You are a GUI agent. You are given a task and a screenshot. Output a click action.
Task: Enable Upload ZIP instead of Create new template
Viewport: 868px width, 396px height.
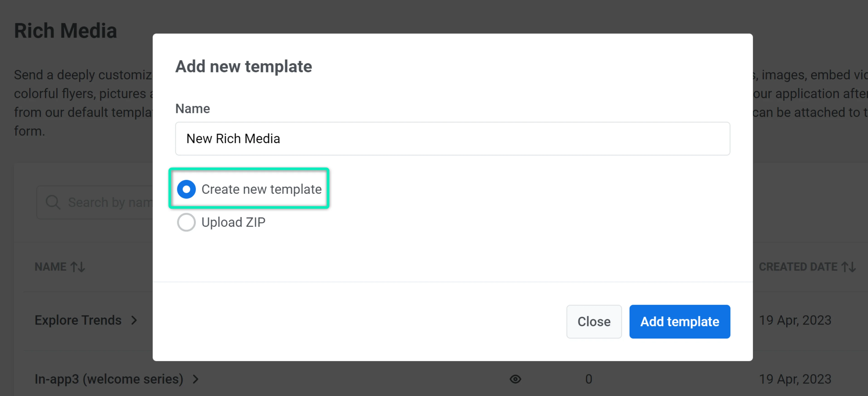click(186, 222)
